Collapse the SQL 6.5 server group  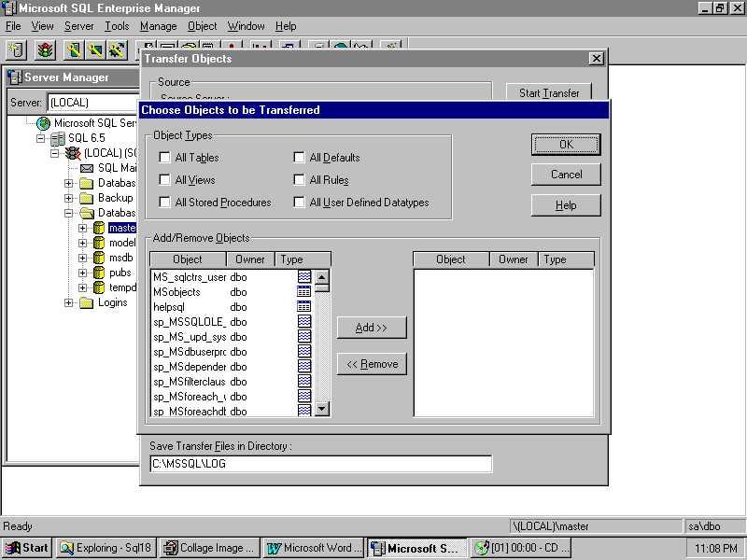point(40,138)
